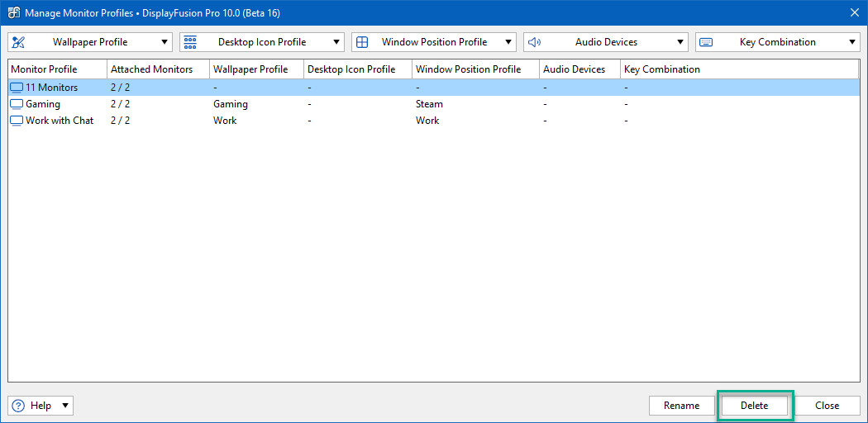Click the Delete button

click(755, 406)
